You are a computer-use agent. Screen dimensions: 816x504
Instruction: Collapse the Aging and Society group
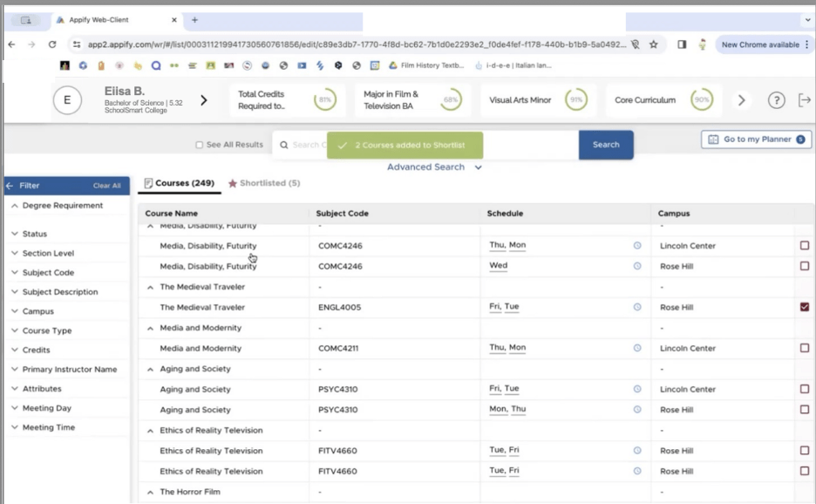[x=150, y=369]
